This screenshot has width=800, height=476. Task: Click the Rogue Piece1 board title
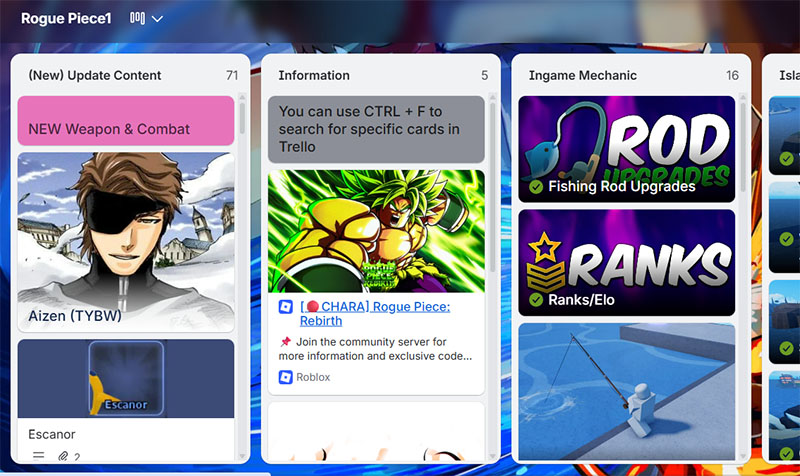pyautogui.click(x=66, y=18)
